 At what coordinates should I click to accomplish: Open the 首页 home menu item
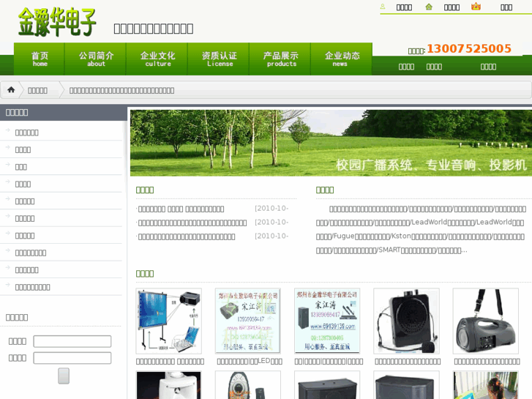coord(40,59)
